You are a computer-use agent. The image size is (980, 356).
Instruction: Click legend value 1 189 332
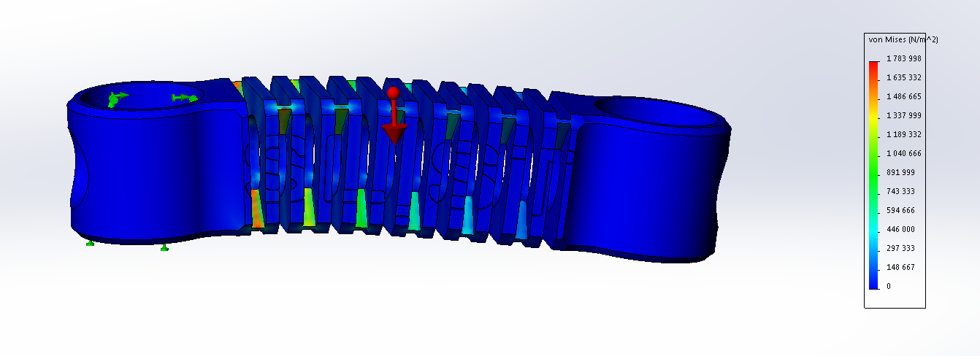[904, 134]
